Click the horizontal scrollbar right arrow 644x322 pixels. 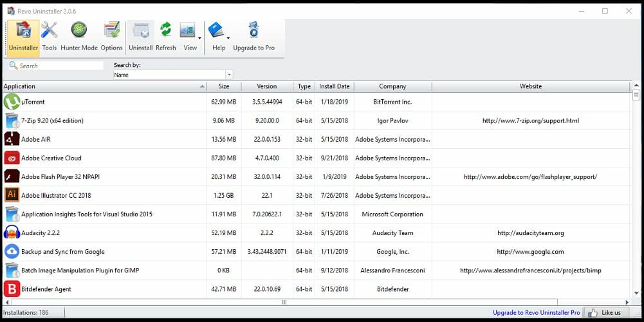(x=627, y=302)
